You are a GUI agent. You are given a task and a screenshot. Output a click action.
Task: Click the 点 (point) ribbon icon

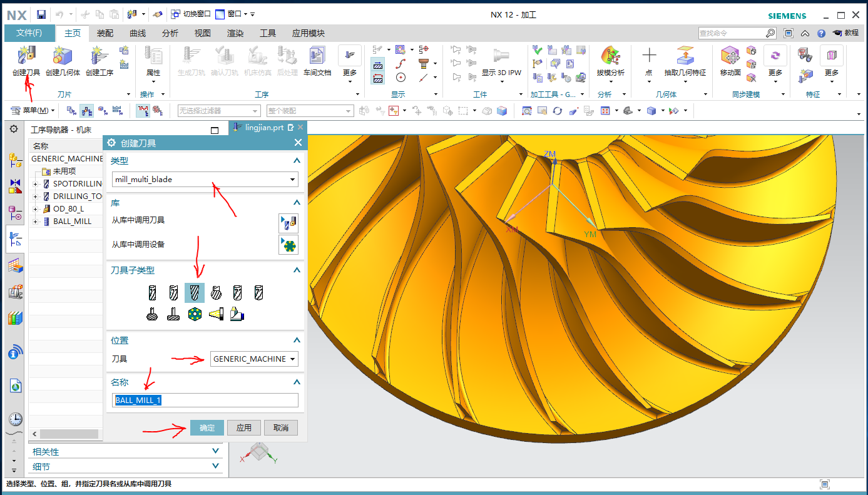click(x=649, y=61)
